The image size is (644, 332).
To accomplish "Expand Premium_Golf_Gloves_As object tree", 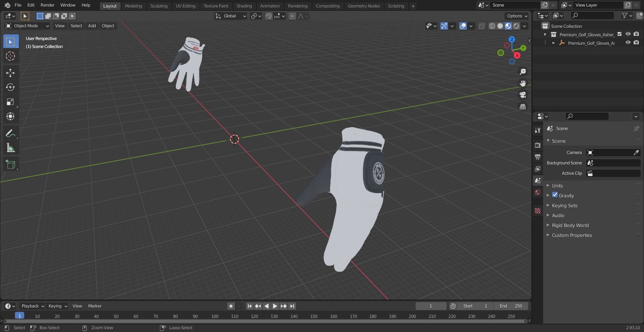I will [553, 43].
